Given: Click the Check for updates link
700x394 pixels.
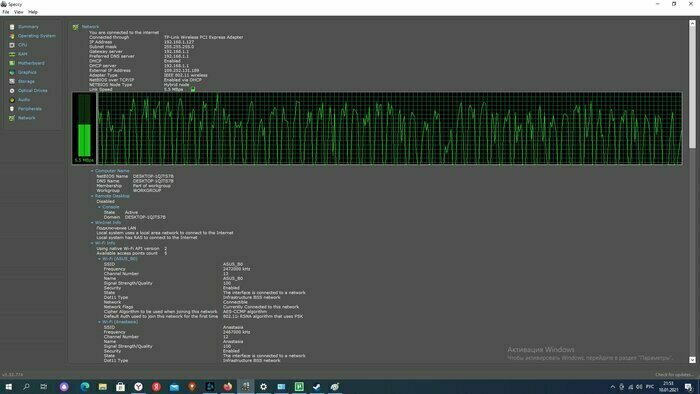Looking at the screenshot, I should point(674,375).
